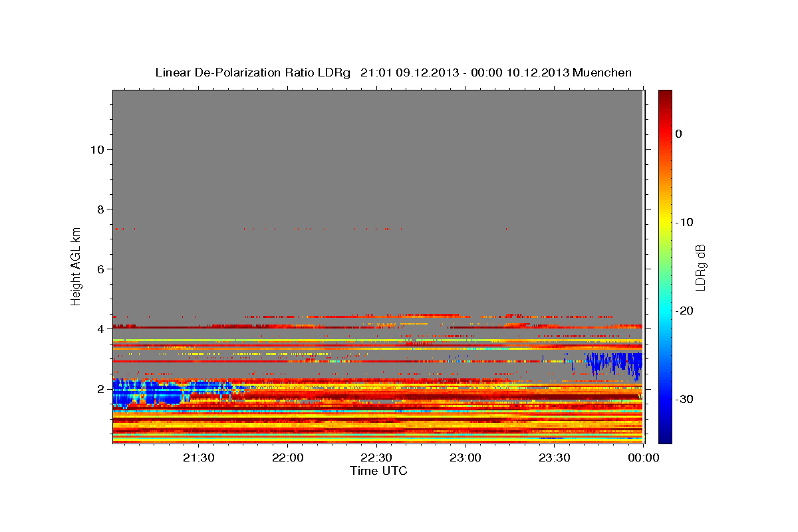Screen dimensions: 798x532
Task: Click the colorbar value label -10
Action: 685,222
